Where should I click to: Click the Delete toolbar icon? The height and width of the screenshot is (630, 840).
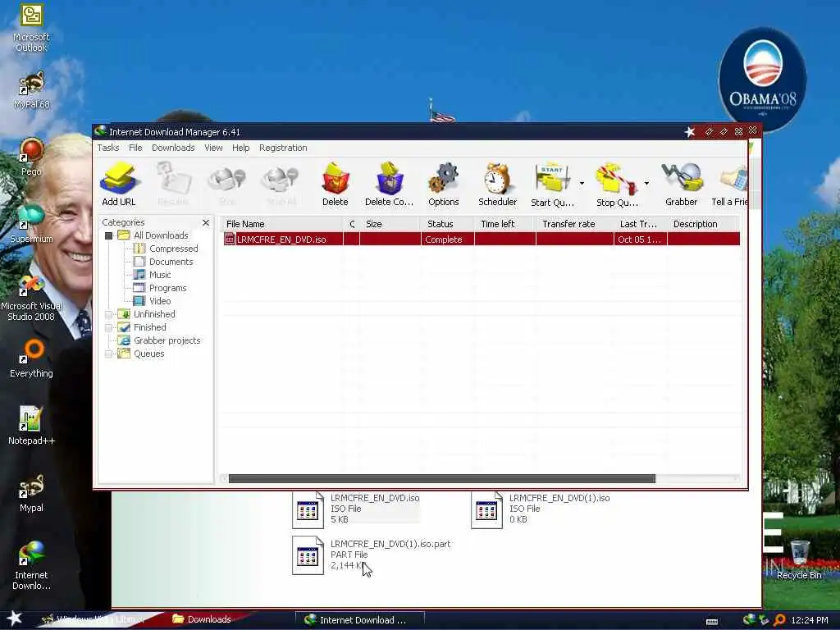pyautogui.click(x=336, y=184)
